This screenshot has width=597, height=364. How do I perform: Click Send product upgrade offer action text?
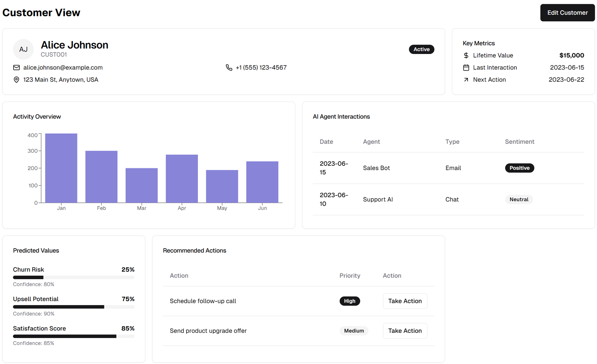208,331
